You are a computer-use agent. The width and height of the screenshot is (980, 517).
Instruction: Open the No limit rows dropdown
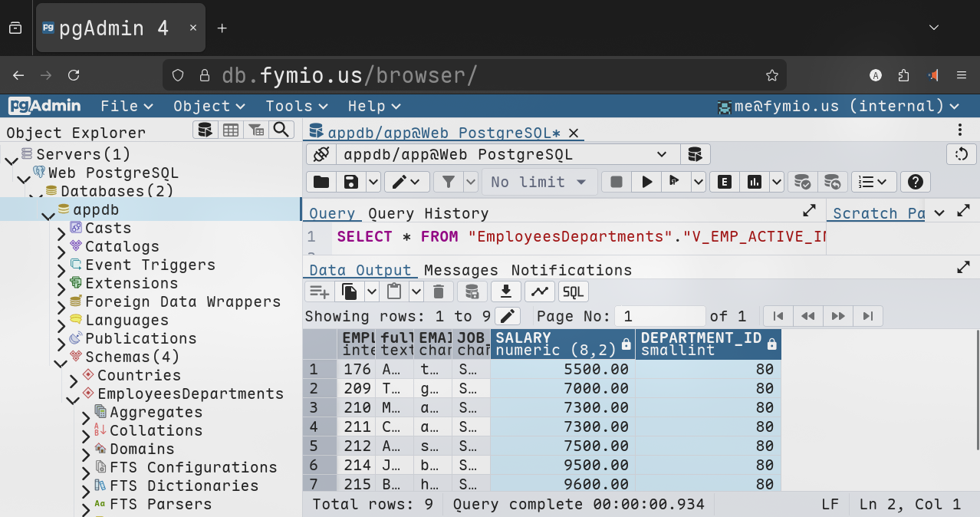pos(538,182)
